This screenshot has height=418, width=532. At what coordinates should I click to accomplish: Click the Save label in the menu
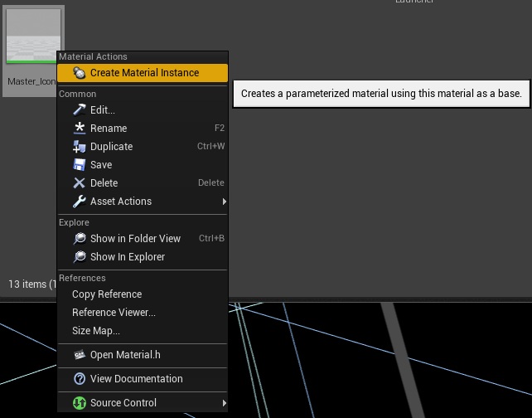(x=101, y=165)
